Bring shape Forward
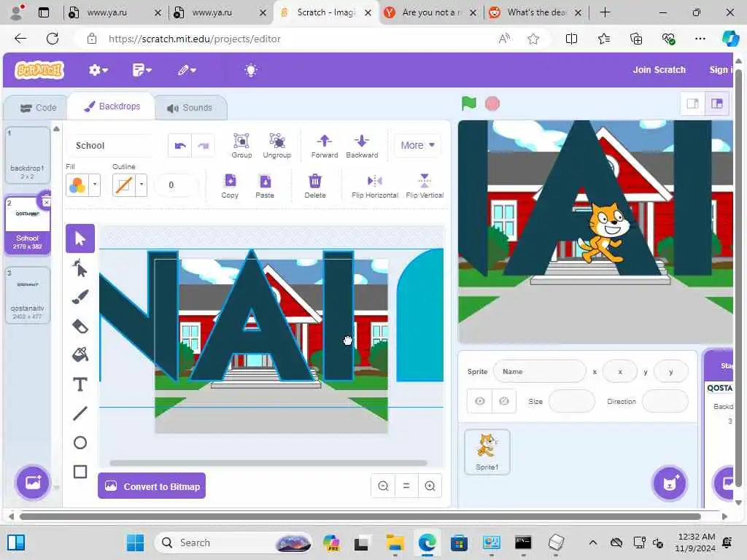The image size is (747, 560). click(x=325, y=145)
